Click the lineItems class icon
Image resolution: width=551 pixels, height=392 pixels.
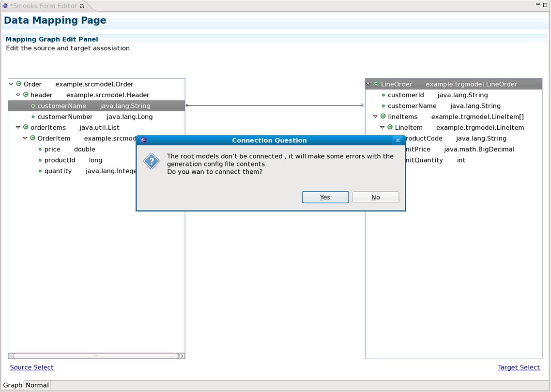pyautogui.click(x=383, y=117)
